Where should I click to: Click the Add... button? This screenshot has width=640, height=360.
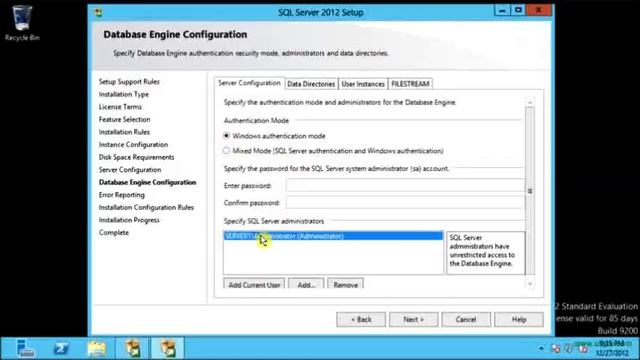pyautogui.click(x=306, y=284)
